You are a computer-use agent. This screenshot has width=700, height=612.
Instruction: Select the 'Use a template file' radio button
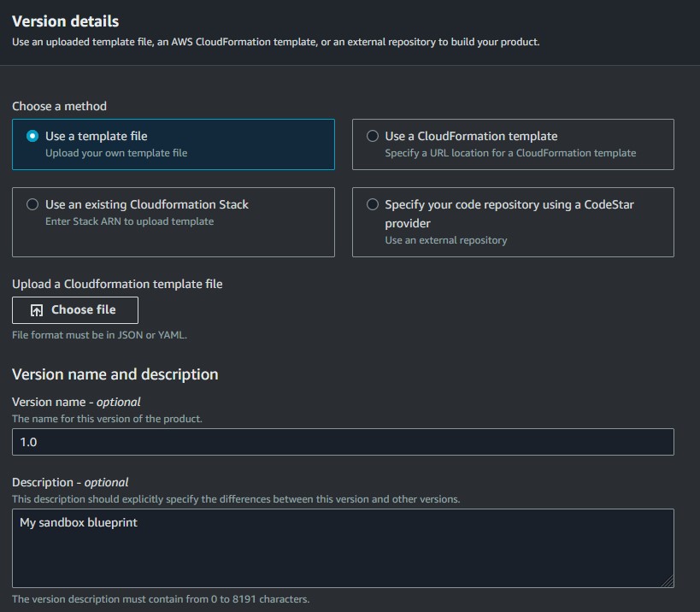[x=32, y=136]
